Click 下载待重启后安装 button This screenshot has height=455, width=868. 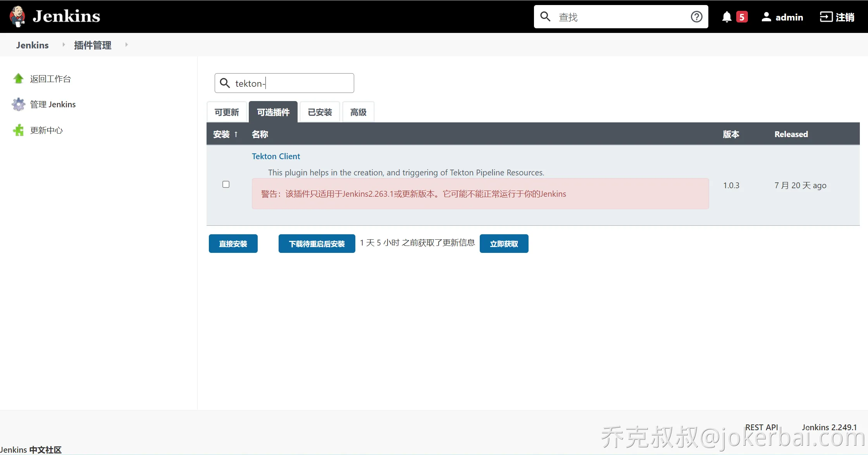317,244
